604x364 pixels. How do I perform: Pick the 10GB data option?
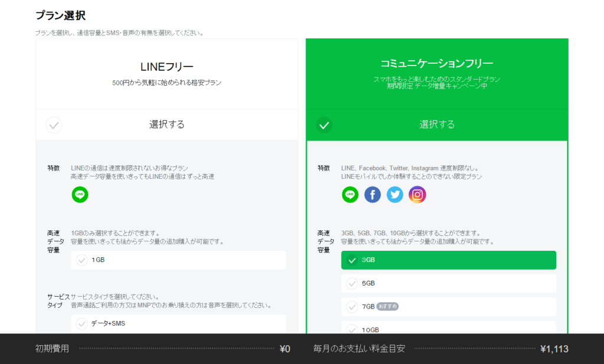pyautogui.click(x=448, y=328)
